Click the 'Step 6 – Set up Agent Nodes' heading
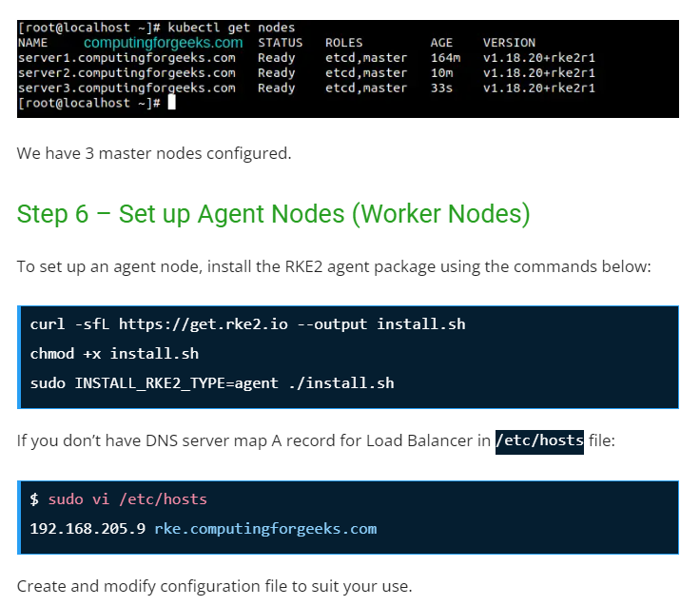This screenshot has height=606, width=700. 273,214
